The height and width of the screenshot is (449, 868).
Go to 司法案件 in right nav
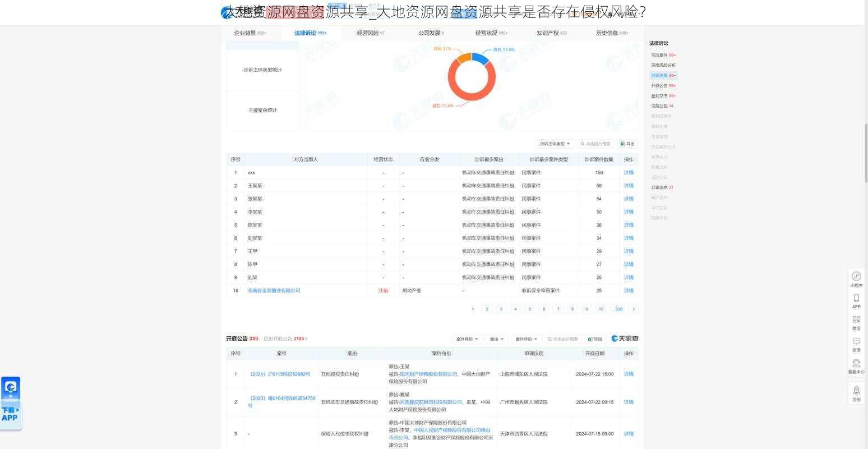[663, 55]
